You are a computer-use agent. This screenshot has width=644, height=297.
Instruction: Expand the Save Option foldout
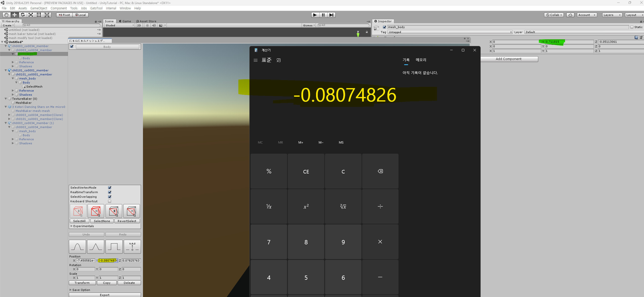[x=71, y=290]
